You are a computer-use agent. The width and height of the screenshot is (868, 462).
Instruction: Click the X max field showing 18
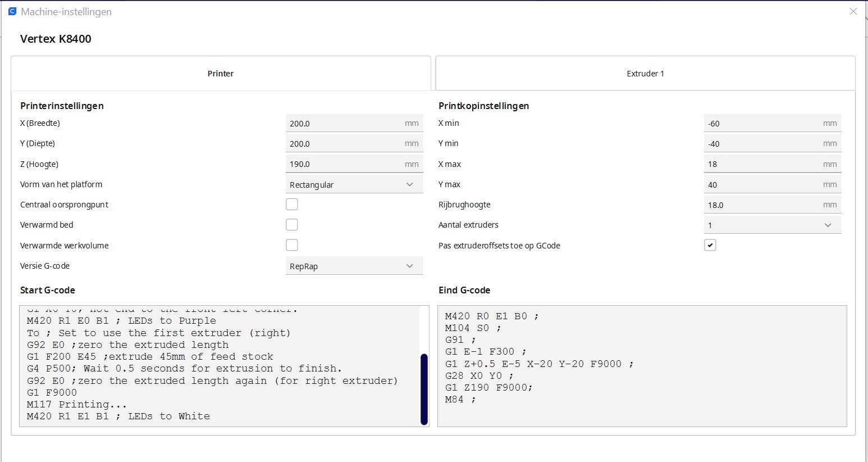click(x=773, y=164)
